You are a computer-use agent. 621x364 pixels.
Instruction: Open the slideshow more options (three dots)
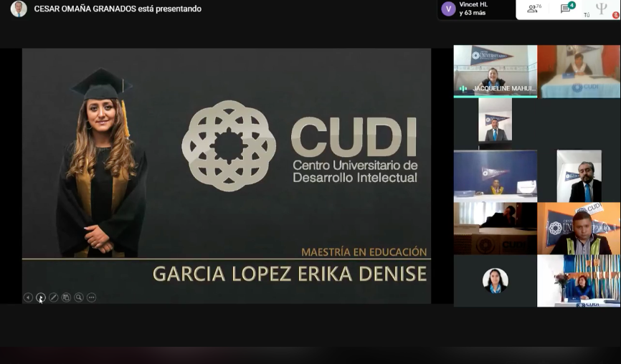[x=92, y=297]
